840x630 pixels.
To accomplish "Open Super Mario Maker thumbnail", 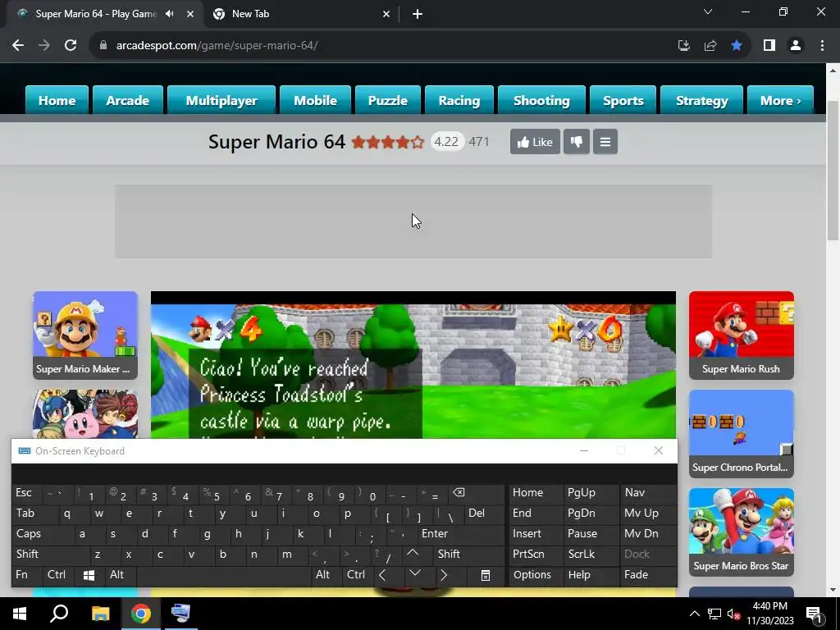I will [x=85, y=336].
